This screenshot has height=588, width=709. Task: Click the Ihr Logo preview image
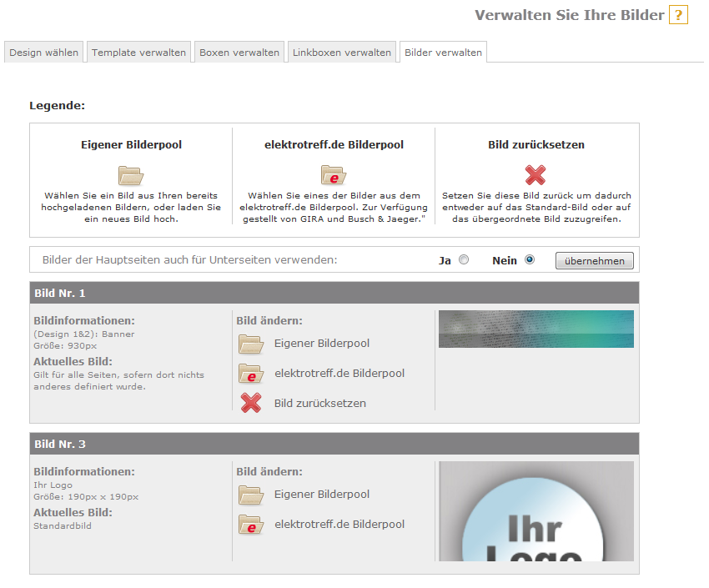[536, 510]
